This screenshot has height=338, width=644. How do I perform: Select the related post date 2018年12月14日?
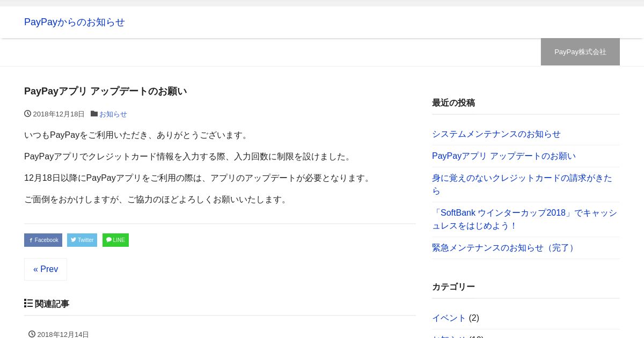click(x=63, y=334)
